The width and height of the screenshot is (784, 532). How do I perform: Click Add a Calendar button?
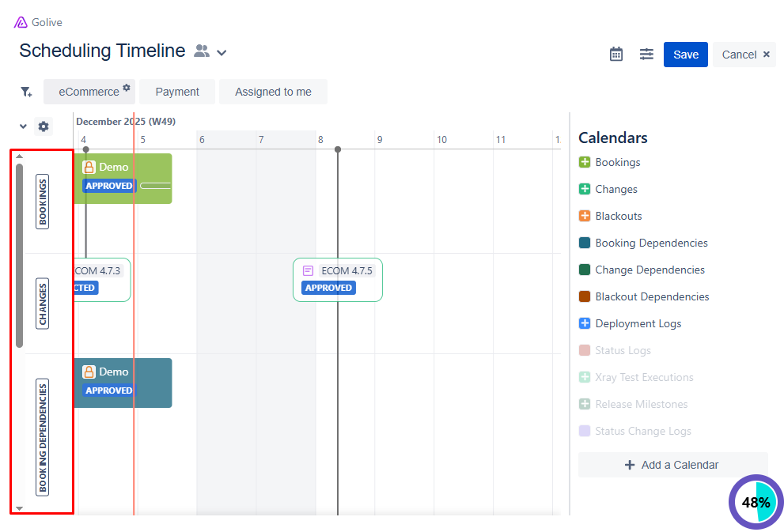[672, 465]
